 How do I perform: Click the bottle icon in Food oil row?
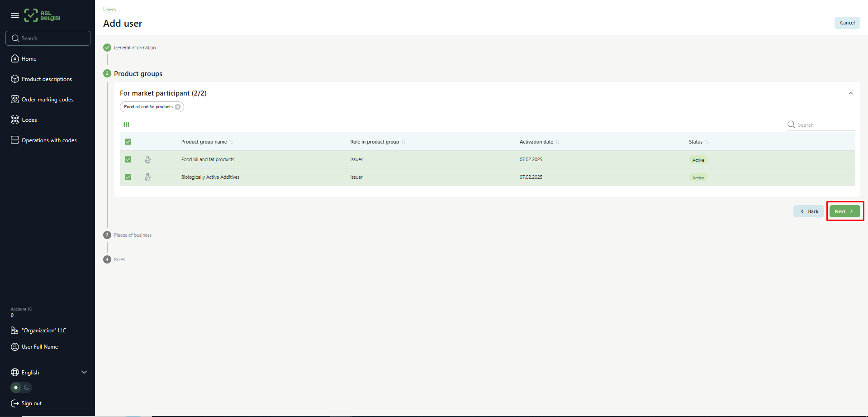(x=148, y=159)
